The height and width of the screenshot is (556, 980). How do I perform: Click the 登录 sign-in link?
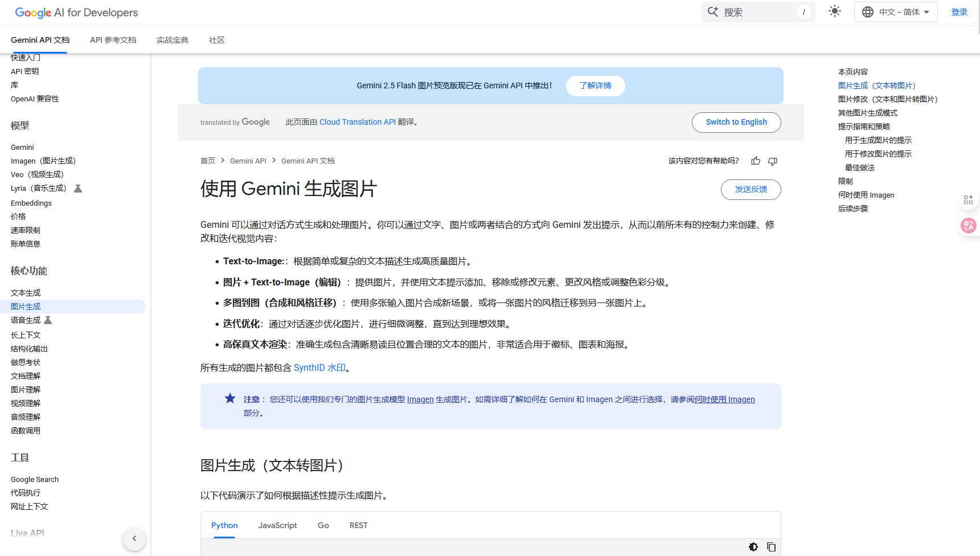[960, 12]
